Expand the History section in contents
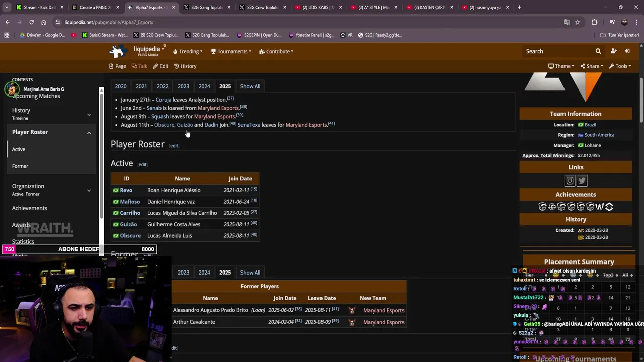Image resolution: width=644 pixels, height=362 pixels. (89, 114)
